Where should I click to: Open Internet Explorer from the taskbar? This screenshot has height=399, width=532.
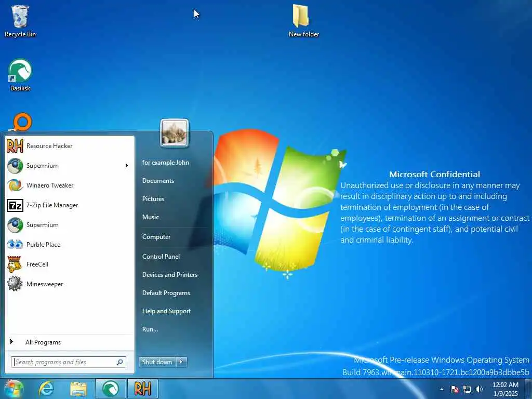pyautogui.click(x=46, y=389)
